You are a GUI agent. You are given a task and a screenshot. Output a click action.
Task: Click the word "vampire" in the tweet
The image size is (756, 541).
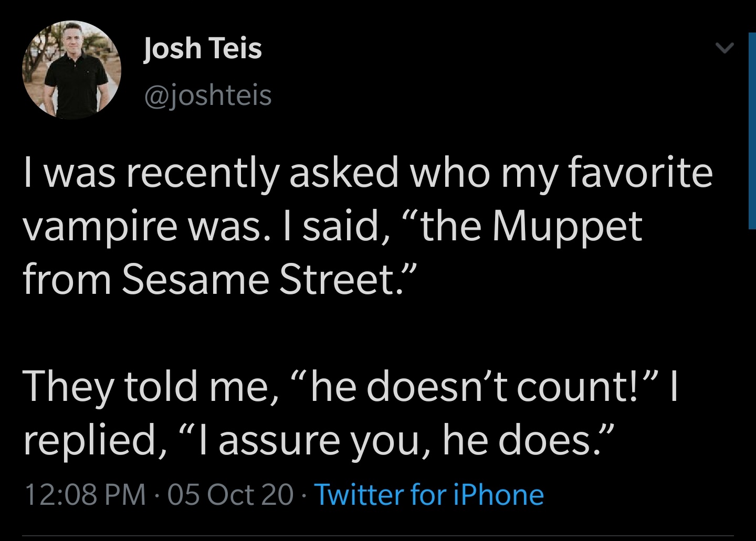coord(100,227)
